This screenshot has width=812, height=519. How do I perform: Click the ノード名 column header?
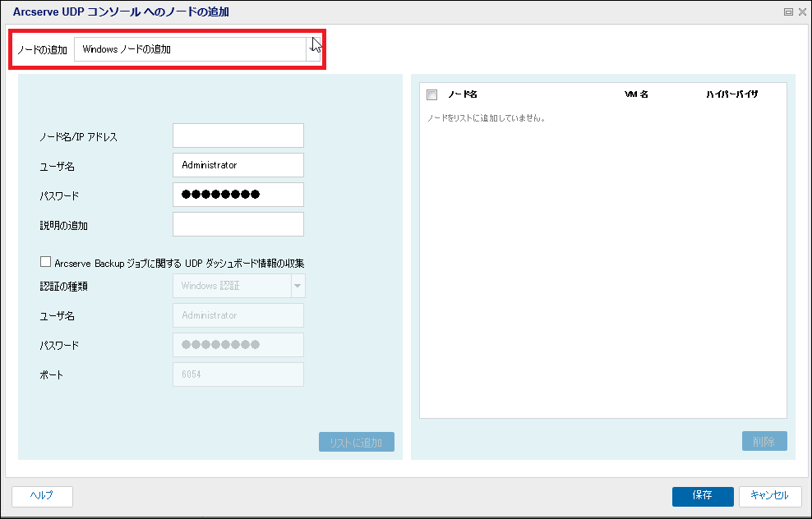click(463, 94)
